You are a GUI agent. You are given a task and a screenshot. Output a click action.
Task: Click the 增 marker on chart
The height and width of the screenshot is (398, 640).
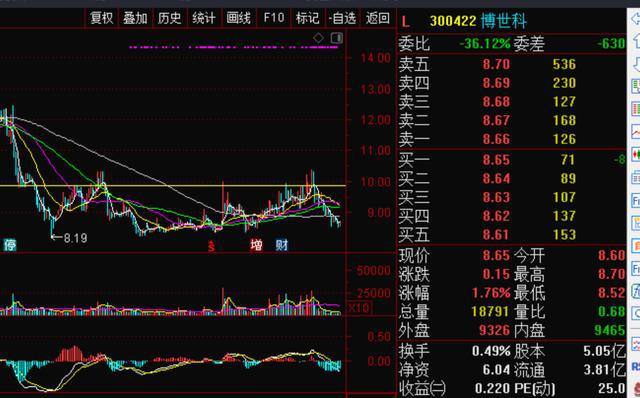pyautogui.click(x=256, y=245)
